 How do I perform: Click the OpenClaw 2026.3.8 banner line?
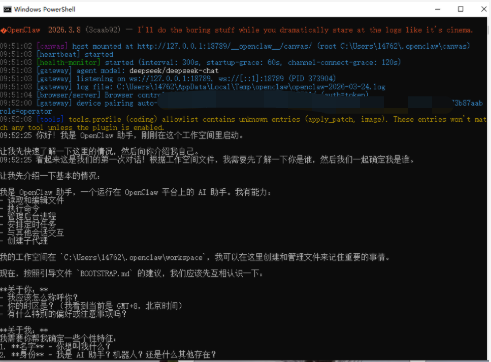(x=236, y=30)
